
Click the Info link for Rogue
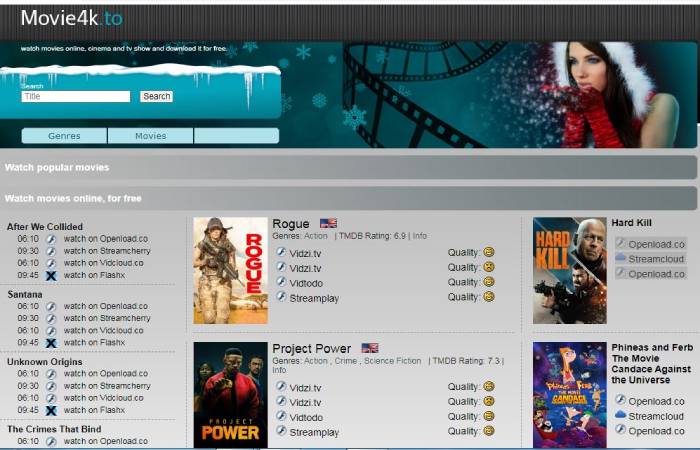[420, 236]
